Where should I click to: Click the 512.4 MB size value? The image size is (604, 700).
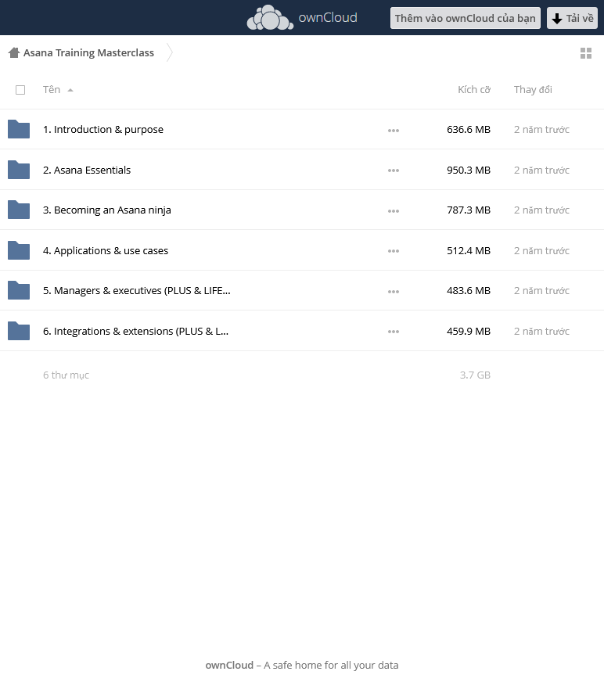[469, 251]
